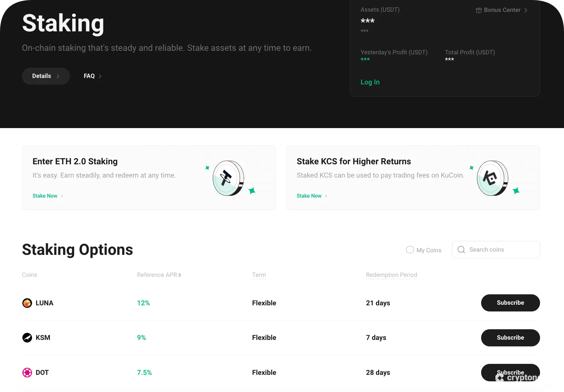The image size is (564, 392).
Task: Click the Tether coin illustration in ETH banner
Action: point(228,178)
